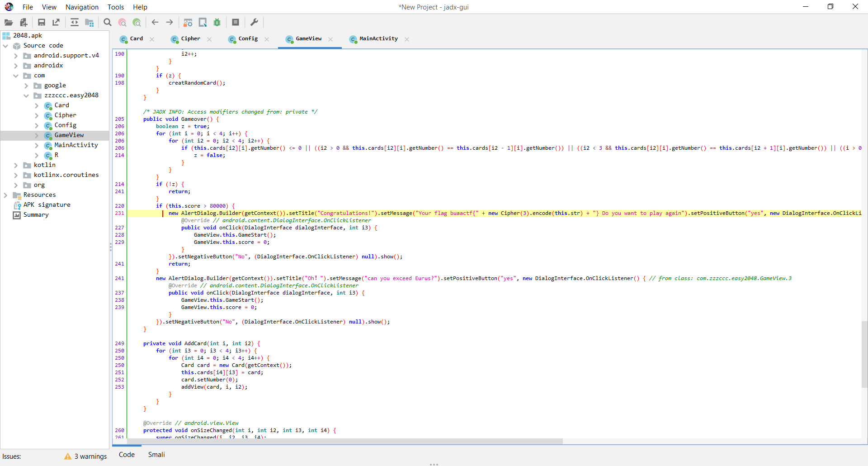Expand the android.support.v4 package

(16, 56)
